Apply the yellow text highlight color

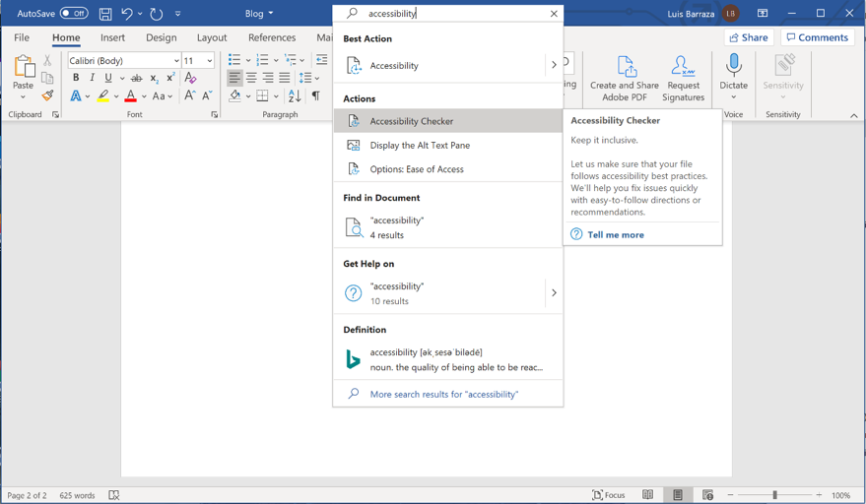click(x=102, y=96)
